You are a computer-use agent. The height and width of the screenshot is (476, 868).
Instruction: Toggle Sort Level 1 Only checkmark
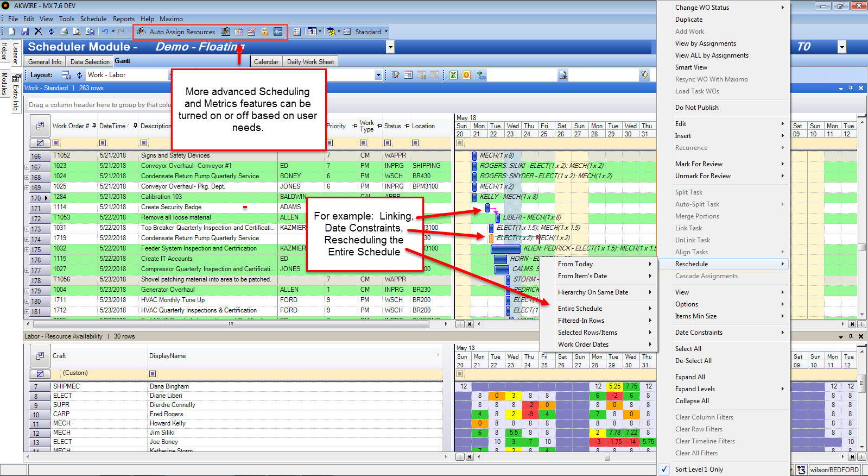(664, 469)
